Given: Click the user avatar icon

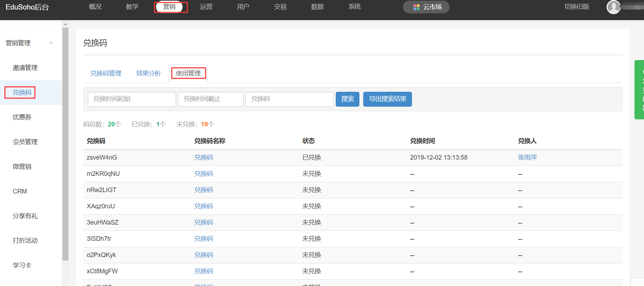Looking at the screenshot, I should click(613, 7).
